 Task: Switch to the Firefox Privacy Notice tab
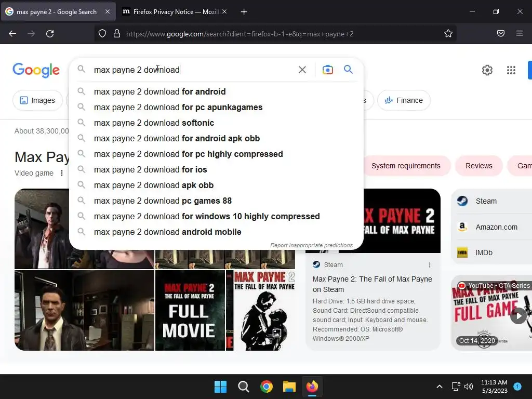(174, 12)
